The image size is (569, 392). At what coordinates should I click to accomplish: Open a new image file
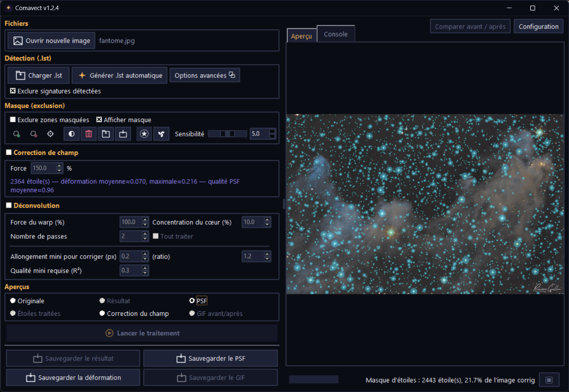52,41
